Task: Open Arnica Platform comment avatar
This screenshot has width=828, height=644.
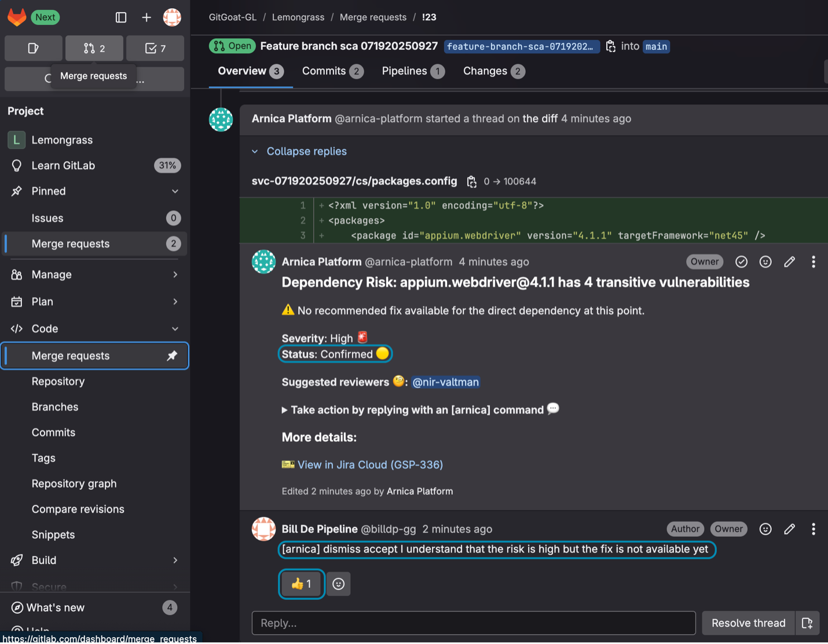Action: coord(263,262)
